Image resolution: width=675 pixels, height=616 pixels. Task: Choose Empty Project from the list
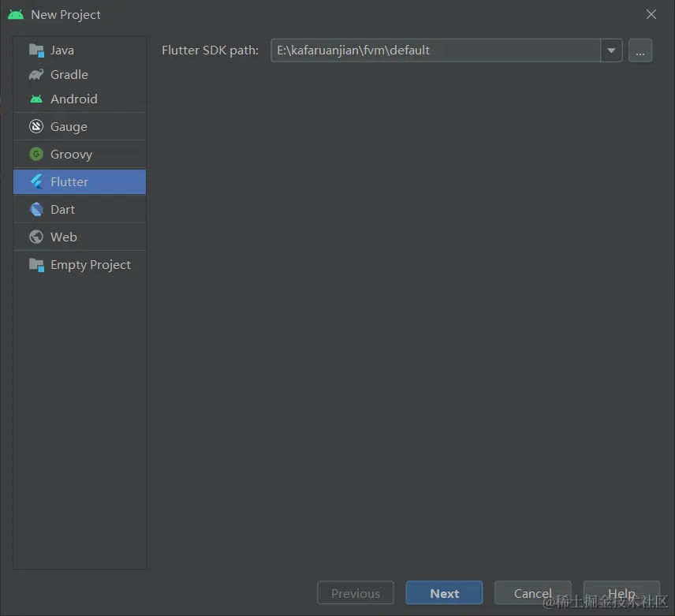coord(80,265)
